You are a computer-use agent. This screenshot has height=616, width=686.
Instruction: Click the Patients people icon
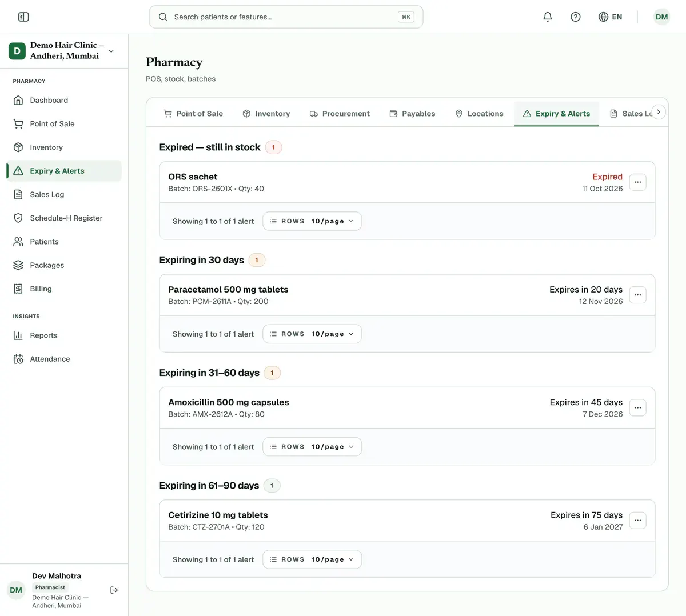pos(18,242)
